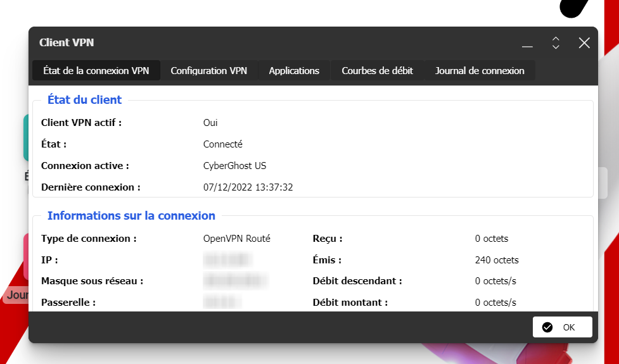The width and height of the screenshot is (619, 364).
Task: Open the État de la connexion VPN tab
Action: coord(96,71)
